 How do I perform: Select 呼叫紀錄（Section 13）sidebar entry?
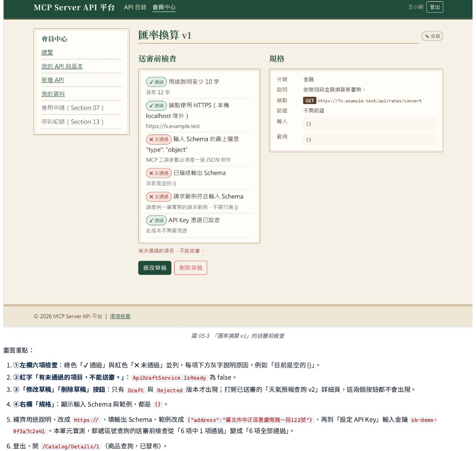73,122
